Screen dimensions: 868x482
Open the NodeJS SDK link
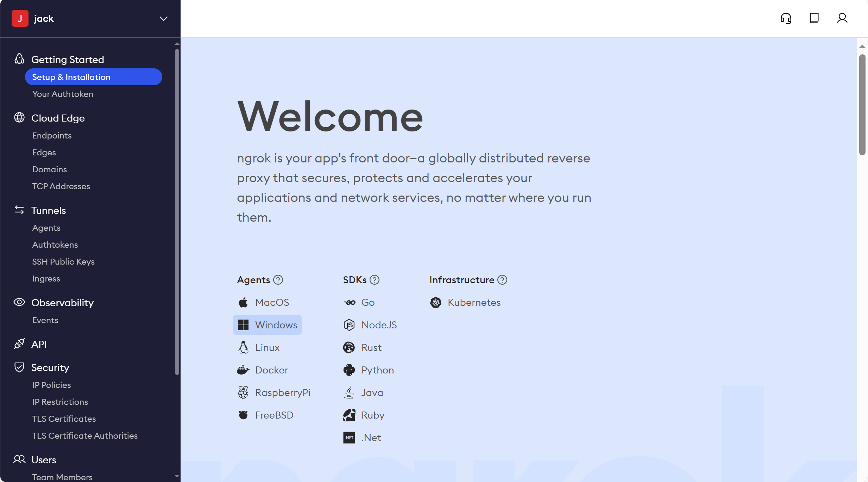(x=379, y=325)
